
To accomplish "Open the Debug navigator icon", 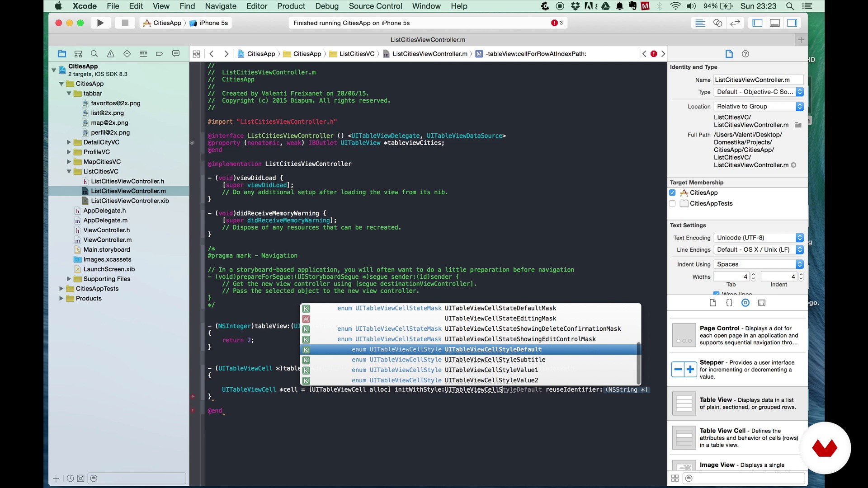I will (143, 54).
